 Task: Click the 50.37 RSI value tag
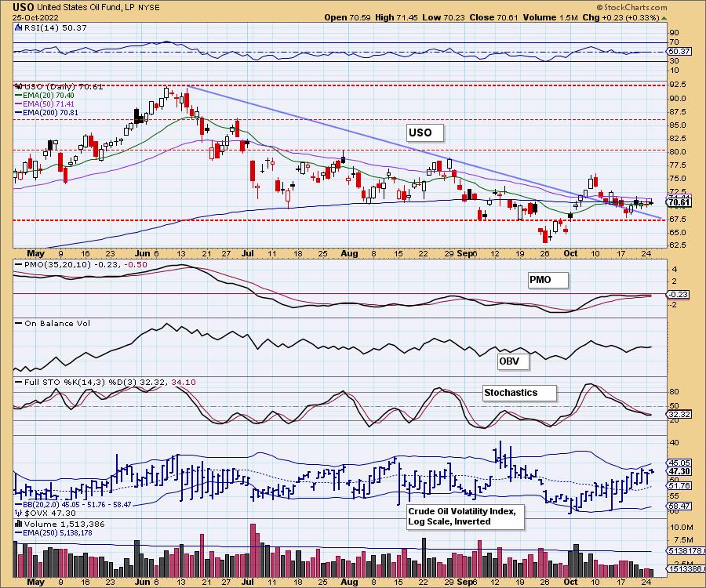(679, 52)
